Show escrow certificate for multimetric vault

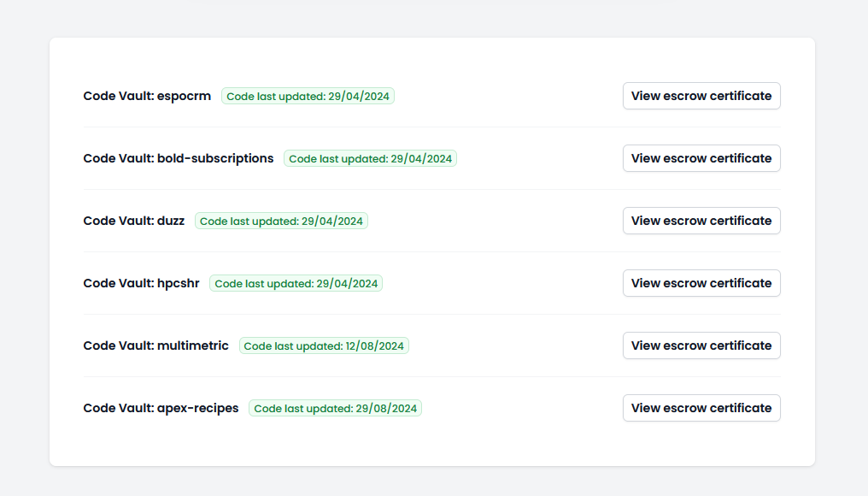pyautogui.click(x=701, y=345)
